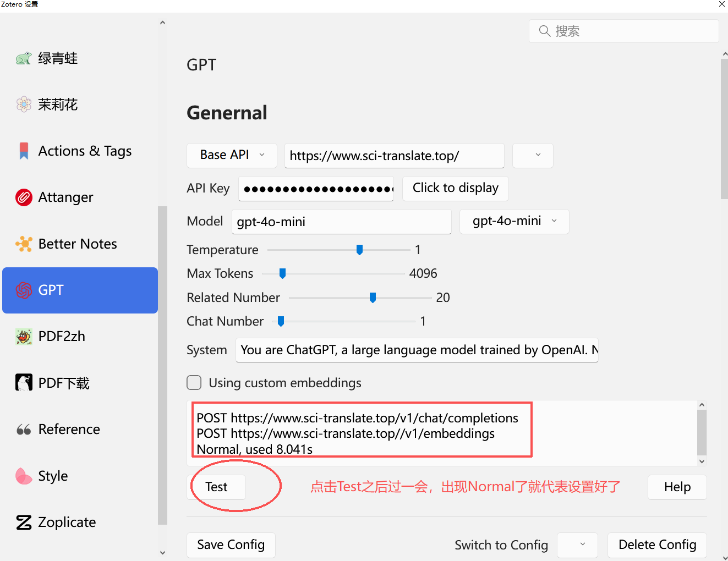
Task: Open the dropdown next to API URL
Action: (532, 155)
